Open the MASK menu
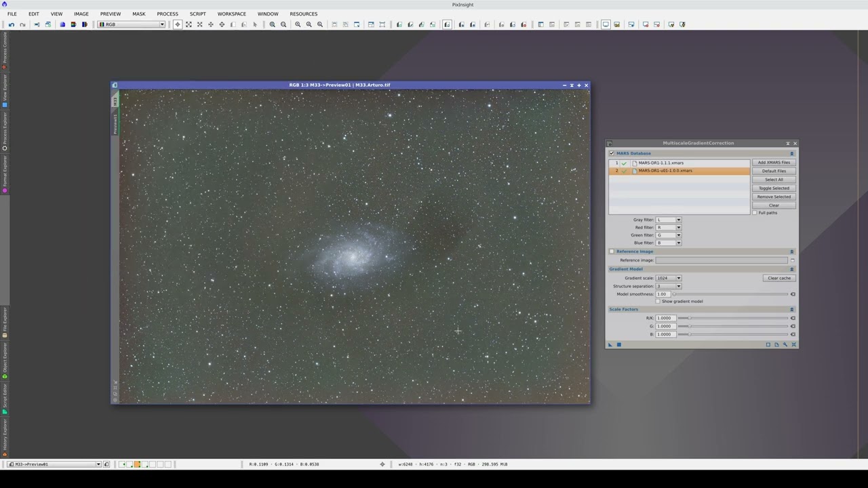This screenshot has width=868, height=488. [x=139, y=14]
